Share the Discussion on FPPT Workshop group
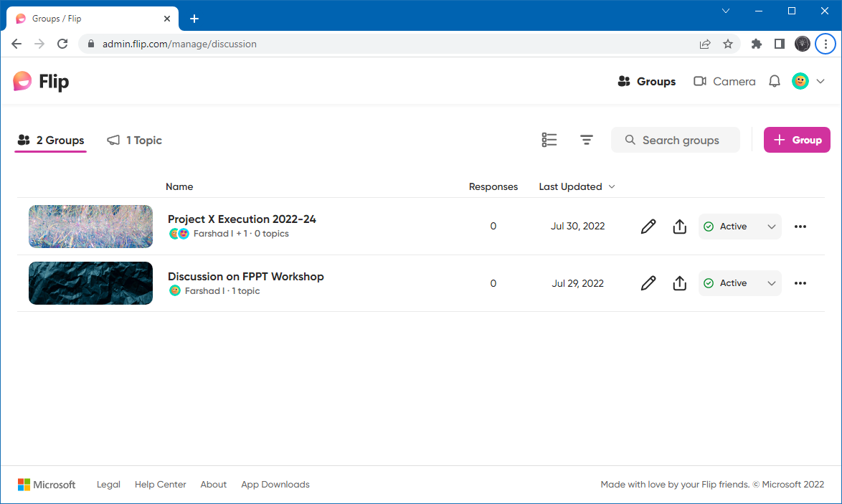Image resolution: width=842 pixels, height=504 pixels. 680,283
